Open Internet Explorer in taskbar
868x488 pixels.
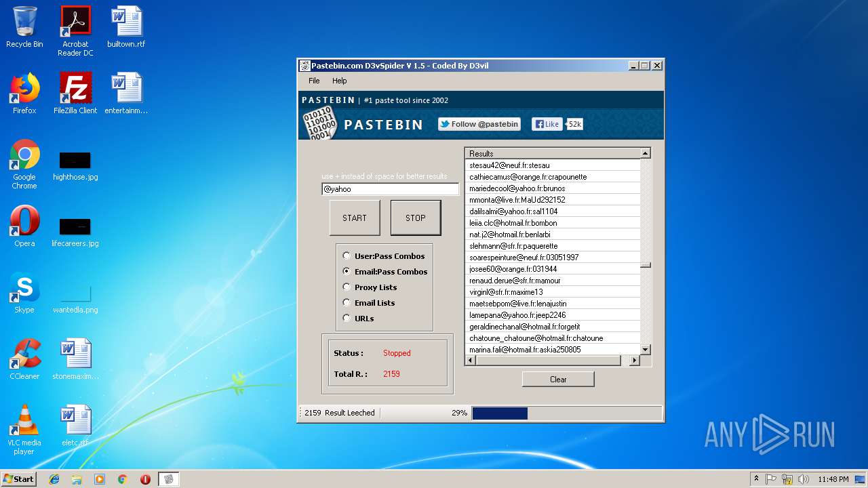click(x=54, y=479)
